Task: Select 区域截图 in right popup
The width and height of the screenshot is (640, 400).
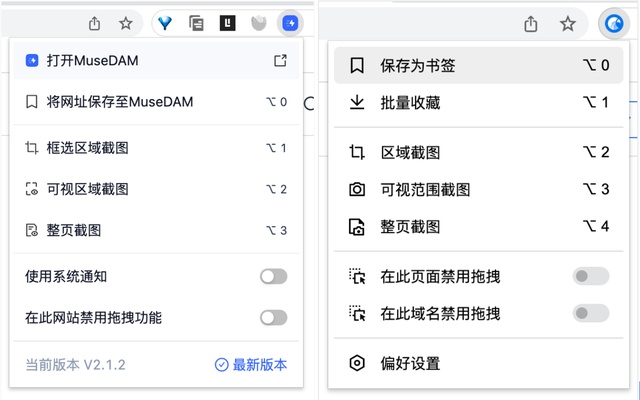Action: 478,152
